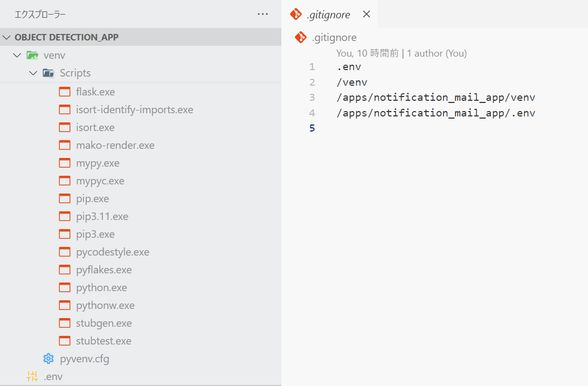Select the .gitignore editor tab

330,14
